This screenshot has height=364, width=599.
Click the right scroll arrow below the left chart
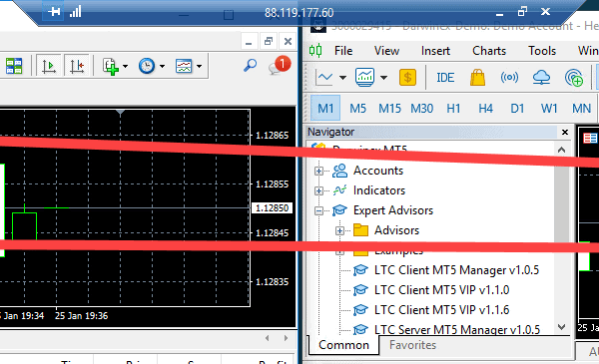click(x=286, y=338)
